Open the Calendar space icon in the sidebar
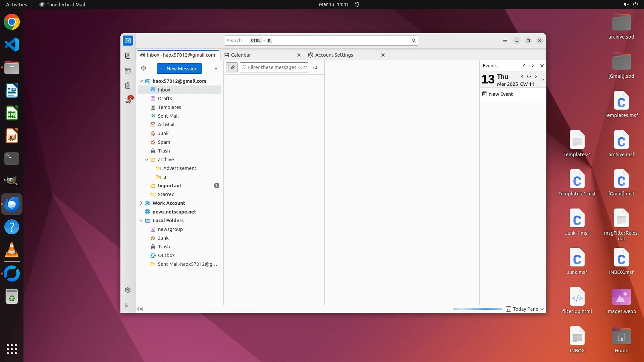This screenshot has width=644, height=362. (128, 71)
